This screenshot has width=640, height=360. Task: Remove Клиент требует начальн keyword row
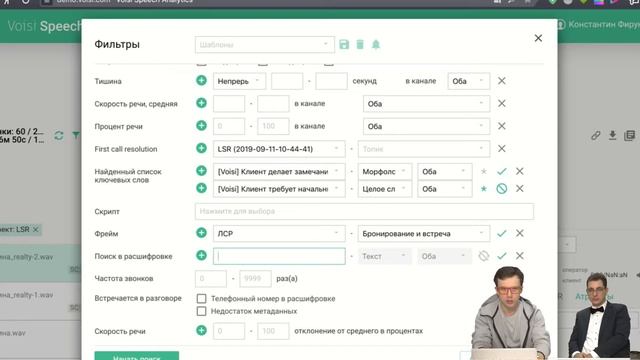[x=520, y=189]
